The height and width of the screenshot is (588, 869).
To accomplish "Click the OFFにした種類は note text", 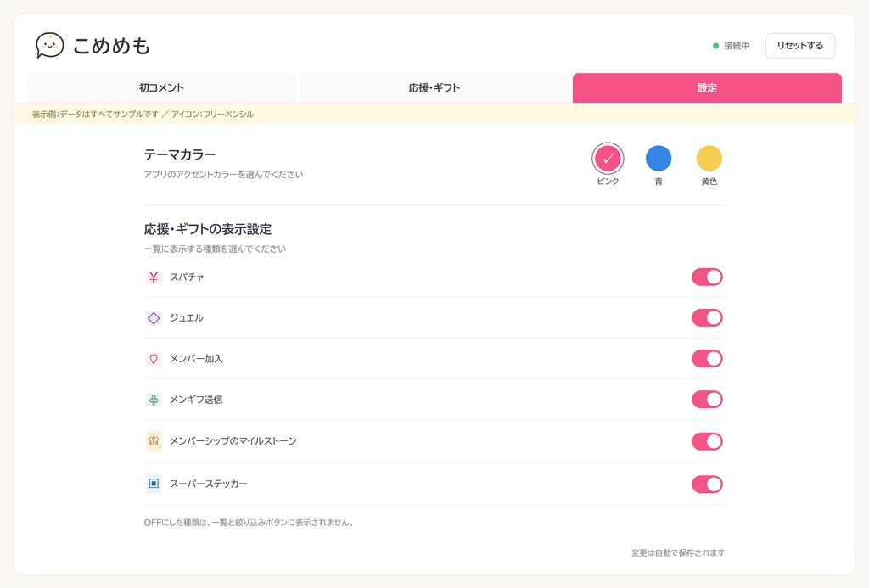I will point(249,523).
